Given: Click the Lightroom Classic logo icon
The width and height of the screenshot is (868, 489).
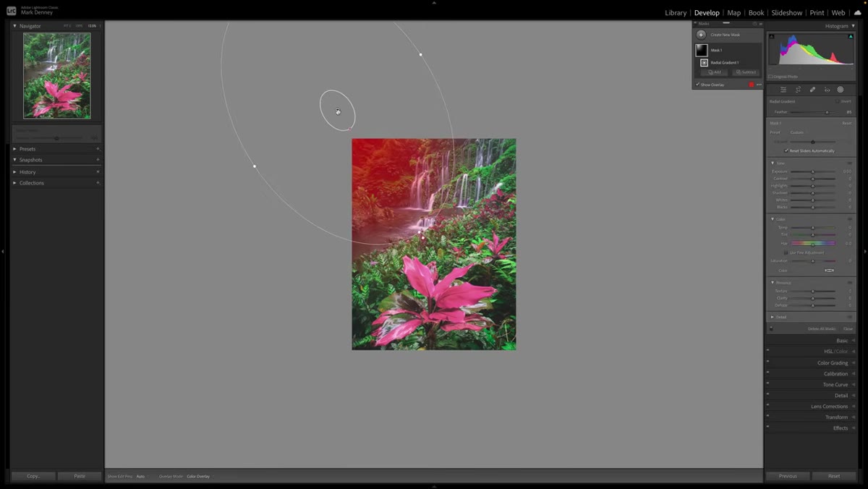Looking at the screenshot, I should (x=11, y=11).
